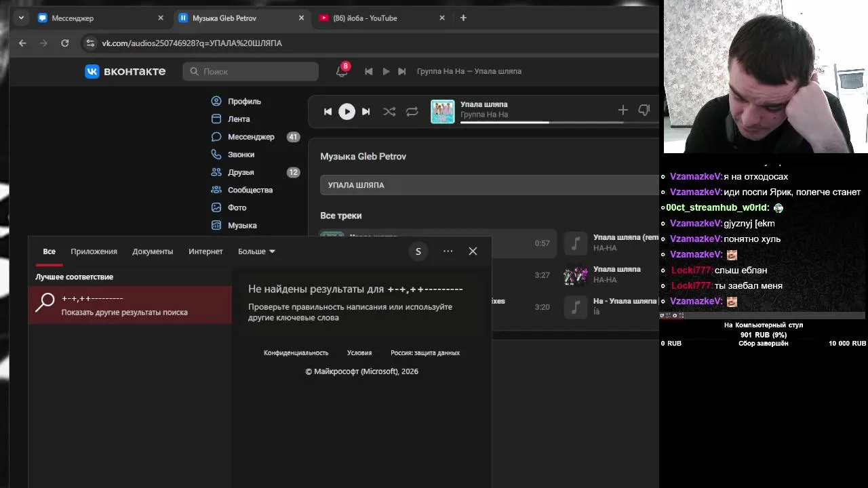Viewport: 868px width, 488px height.
Task: Open the ВКонтакте logo home link
Action: 125,71
